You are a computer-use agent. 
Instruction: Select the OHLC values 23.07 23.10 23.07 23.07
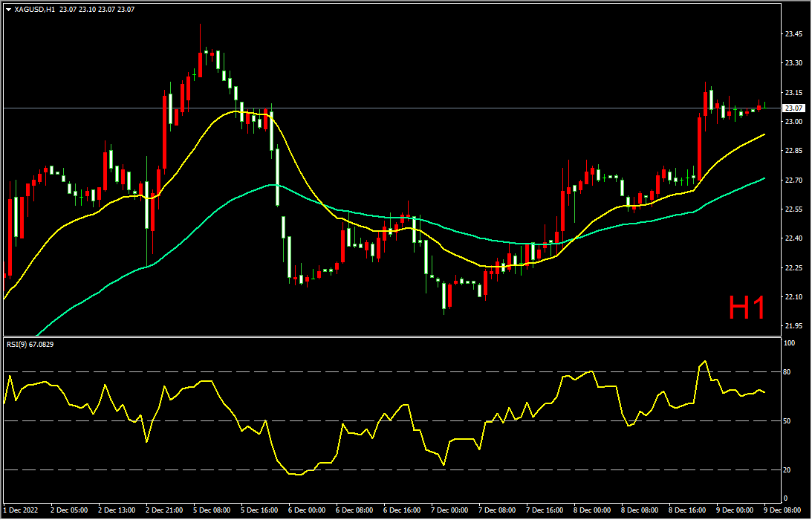coord(97,10)
